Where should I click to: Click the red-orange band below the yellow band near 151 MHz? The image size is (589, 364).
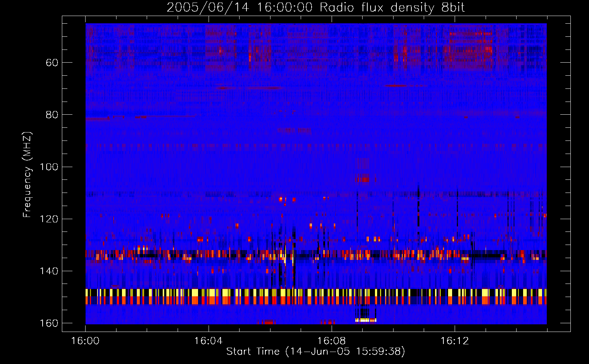(316, 300)
